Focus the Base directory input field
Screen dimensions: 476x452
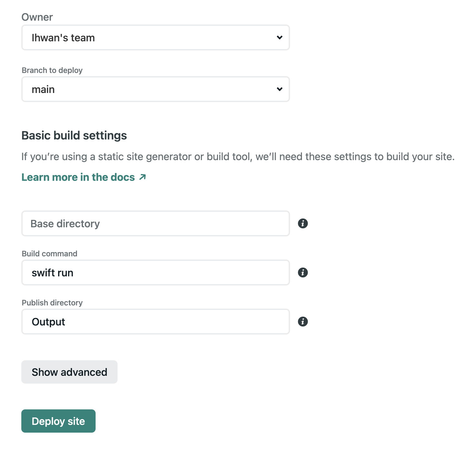pos(156,223)
